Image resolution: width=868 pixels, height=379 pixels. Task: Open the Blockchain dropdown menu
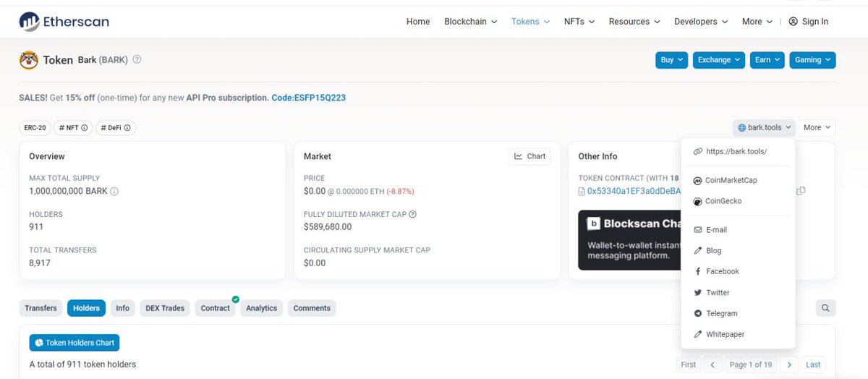(471, 22)
